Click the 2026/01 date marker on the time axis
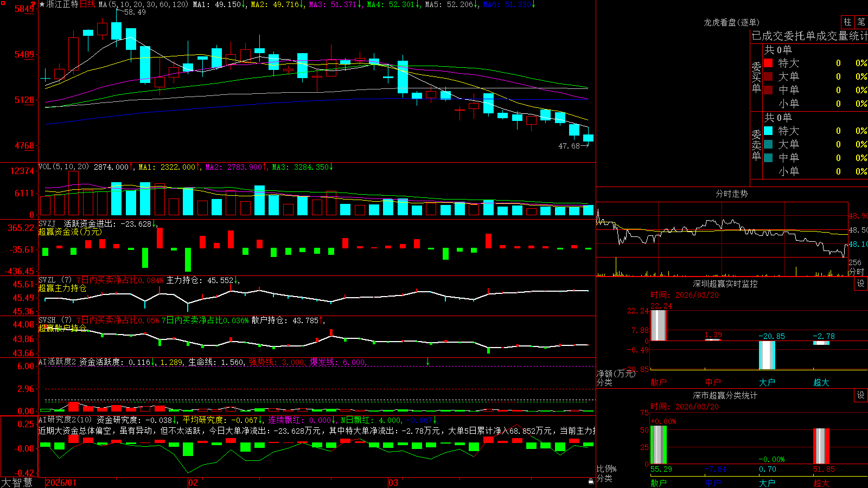 pos(61,483)
